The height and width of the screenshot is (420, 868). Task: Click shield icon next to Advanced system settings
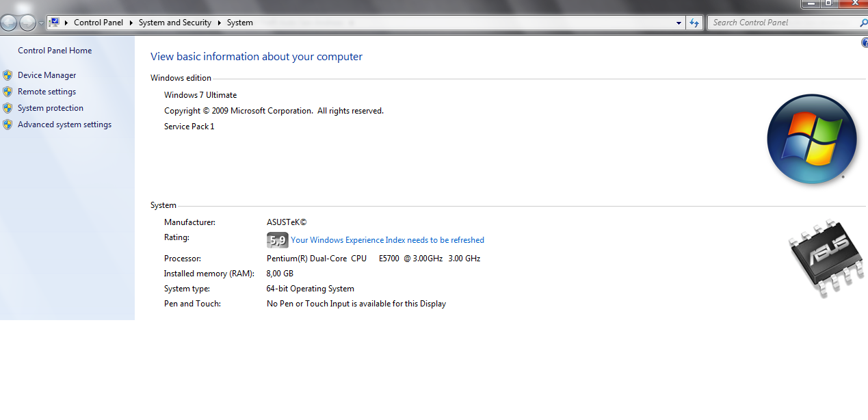(8, 124)
